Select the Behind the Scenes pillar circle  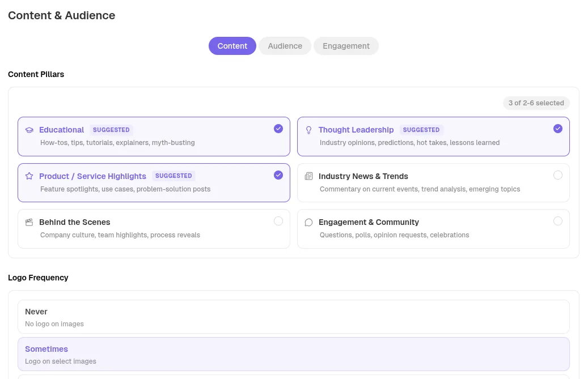coord(278,221)
